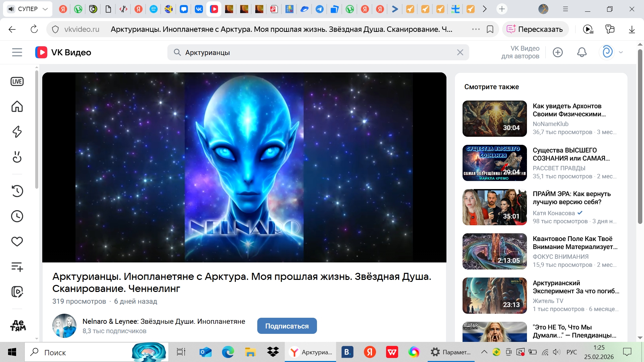Switch keyboard layout 'РУС' in tray

point(572,352)
